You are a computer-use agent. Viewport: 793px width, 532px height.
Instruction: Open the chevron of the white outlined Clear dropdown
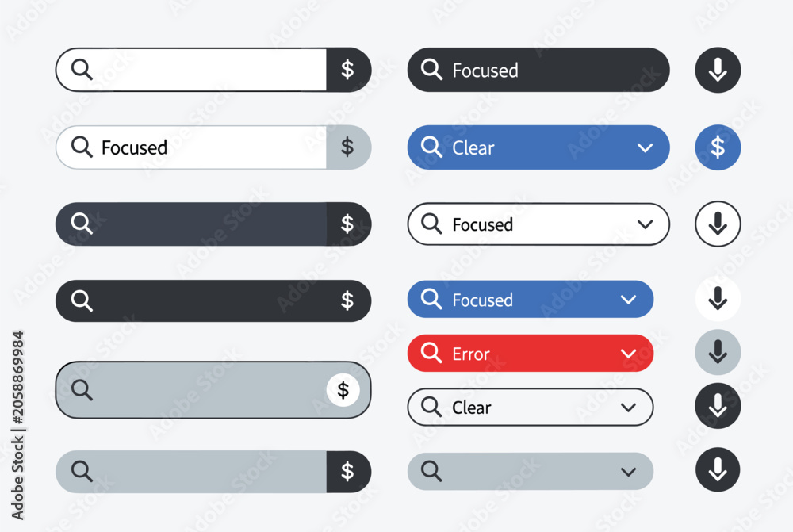628,407
